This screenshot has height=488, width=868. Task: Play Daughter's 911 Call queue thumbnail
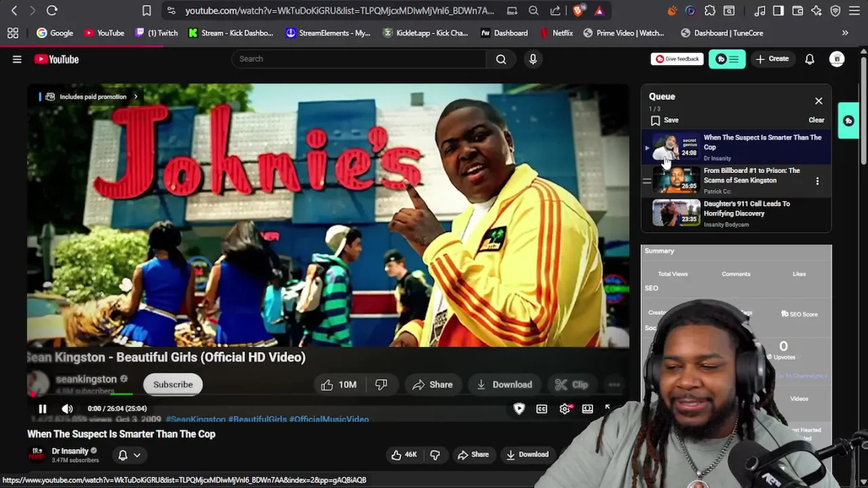(x=676, y=212)
